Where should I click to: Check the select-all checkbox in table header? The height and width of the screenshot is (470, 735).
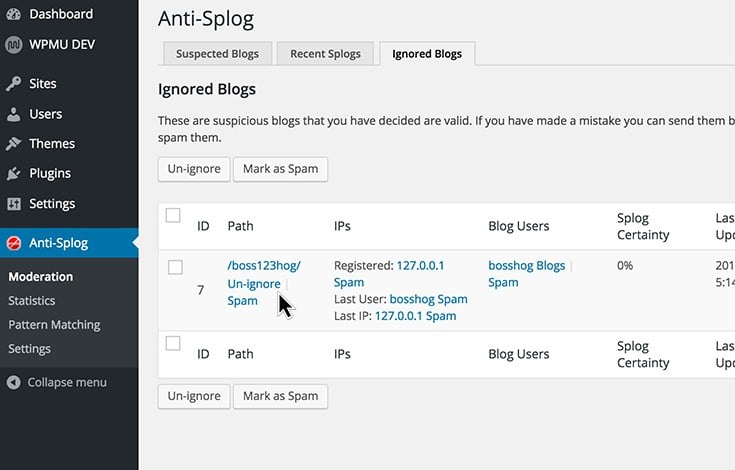pos(173,215)
